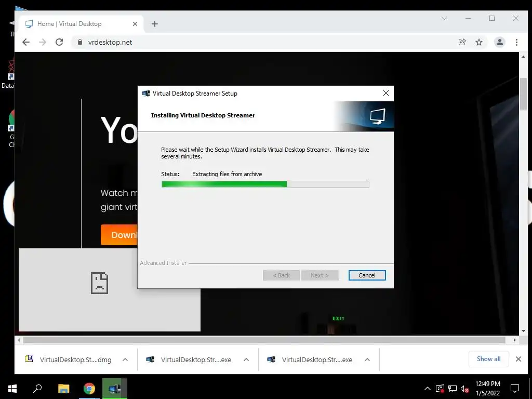Reload the vrdesktop.net page
Image resolution: width=532 pixels, height=399 pixels.
59,42
